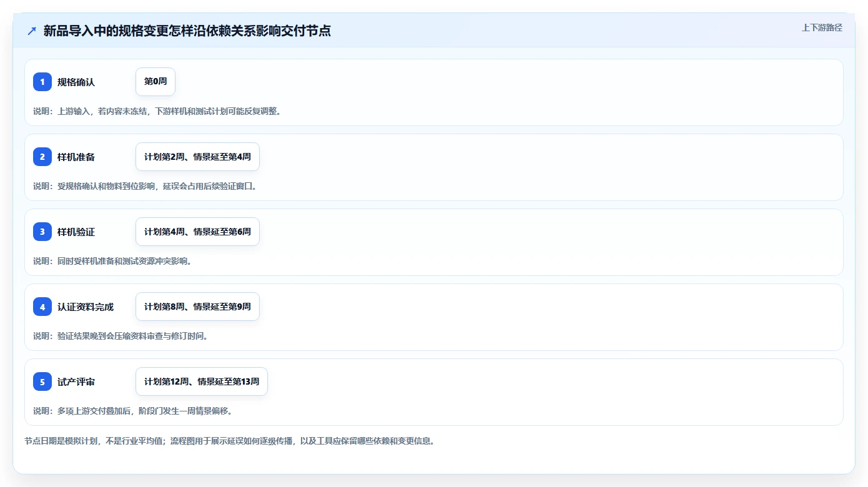Viewport: 868px width, 487px height.
Task: Click the step 3 number badge
Action: [42, 232]
